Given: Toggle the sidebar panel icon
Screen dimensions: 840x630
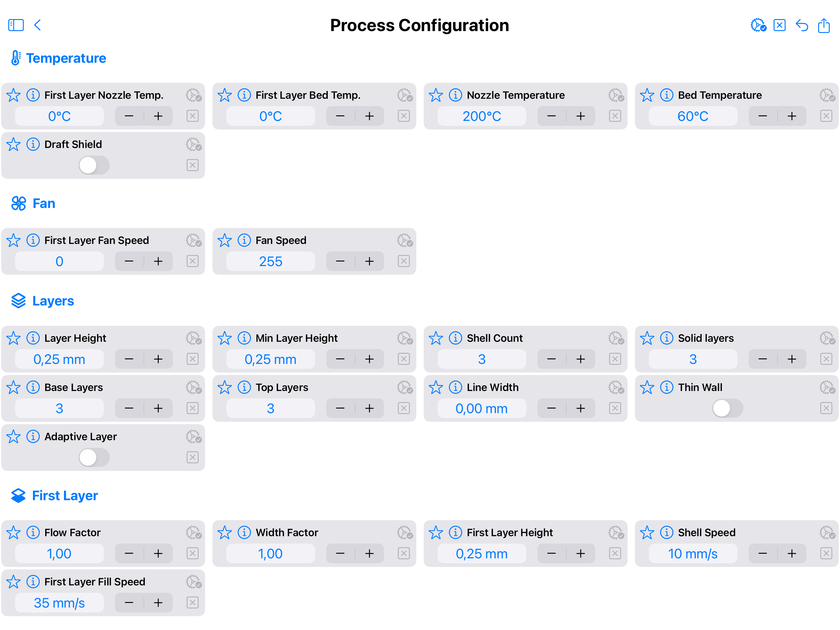Looking at the screenshot, I should click(x=16, y=26).
